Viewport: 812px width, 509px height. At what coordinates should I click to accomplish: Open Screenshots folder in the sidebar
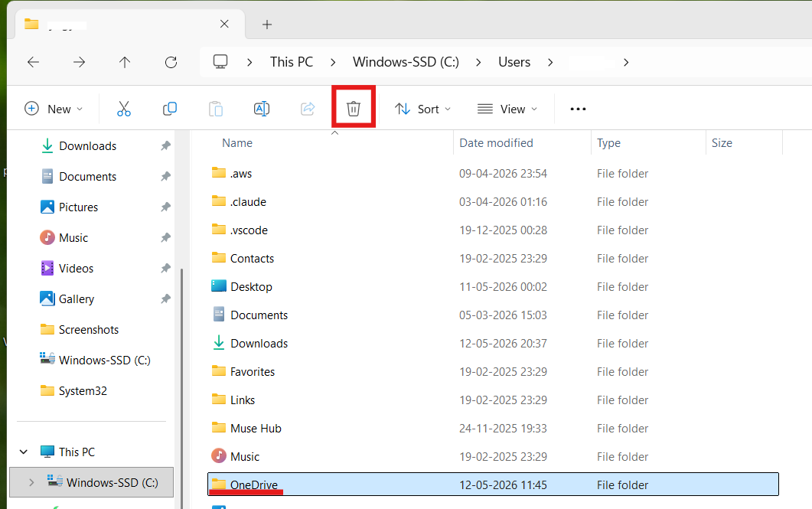(x=89, y=329)
